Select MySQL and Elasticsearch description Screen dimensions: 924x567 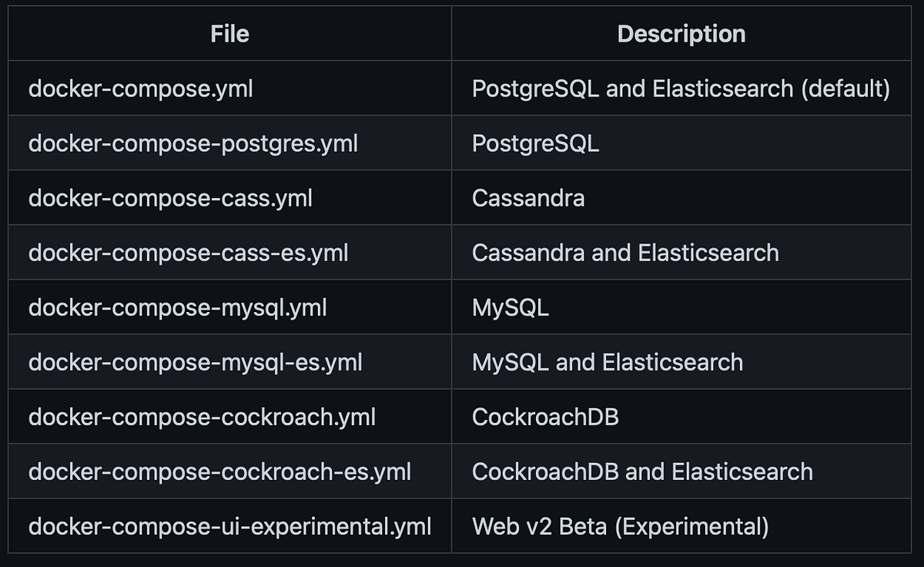coord(608,363)
